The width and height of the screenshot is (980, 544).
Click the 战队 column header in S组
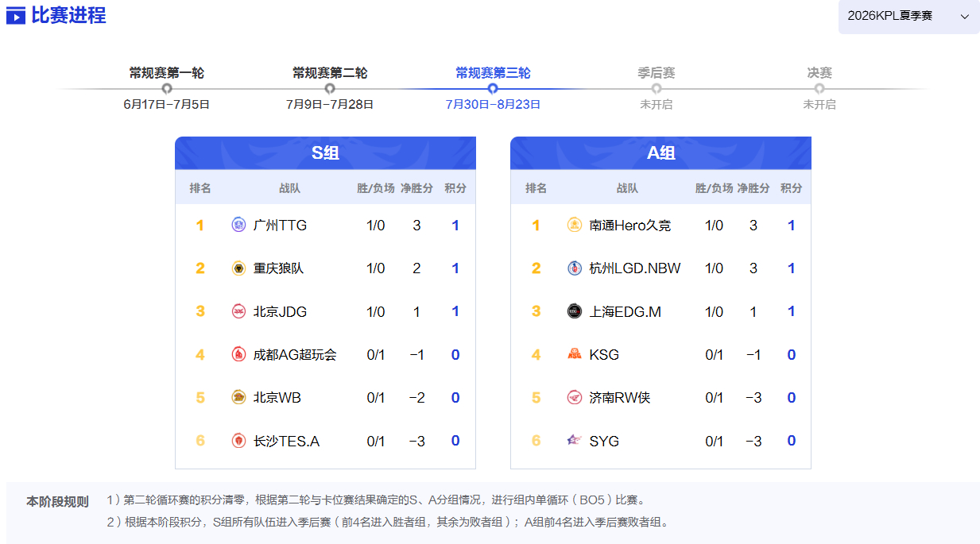click(290, 188)
